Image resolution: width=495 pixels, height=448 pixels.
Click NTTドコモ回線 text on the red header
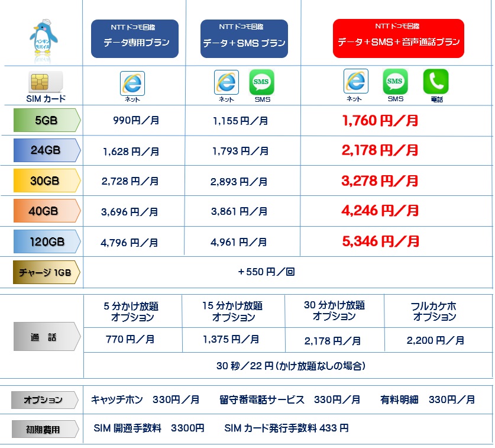pos(397,26)
